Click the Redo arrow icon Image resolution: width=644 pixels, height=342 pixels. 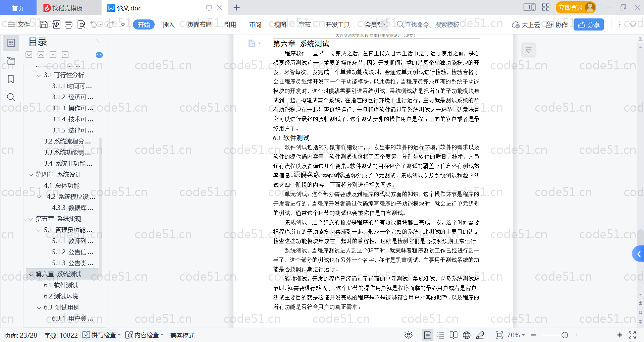click(110, 24)
